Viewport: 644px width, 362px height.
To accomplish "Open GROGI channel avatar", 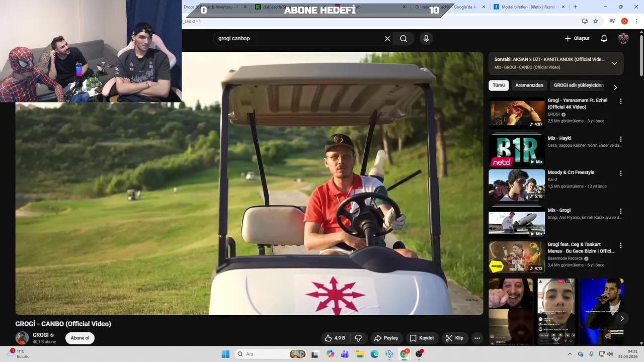I will click(22, 338).
